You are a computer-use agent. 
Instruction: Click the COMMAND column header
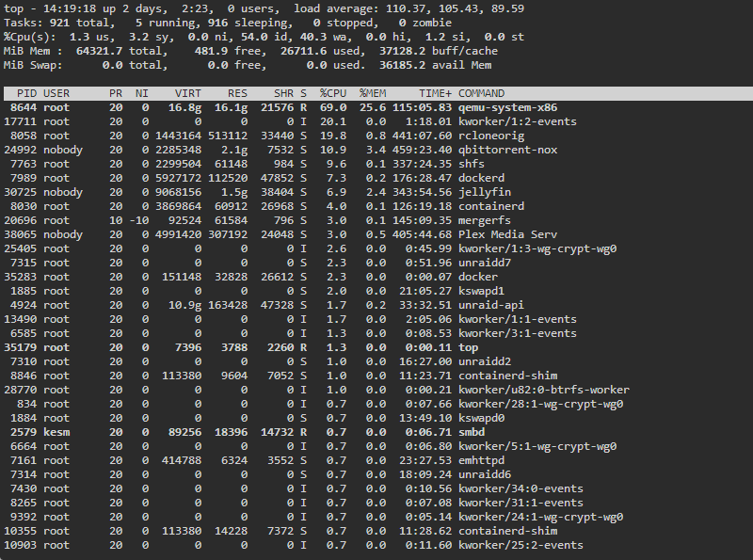(481, 93)
